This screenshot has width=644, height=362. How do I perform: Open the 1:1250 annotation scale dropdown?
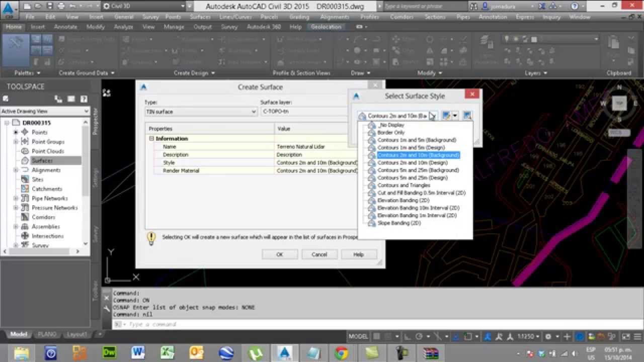[529, 336]
